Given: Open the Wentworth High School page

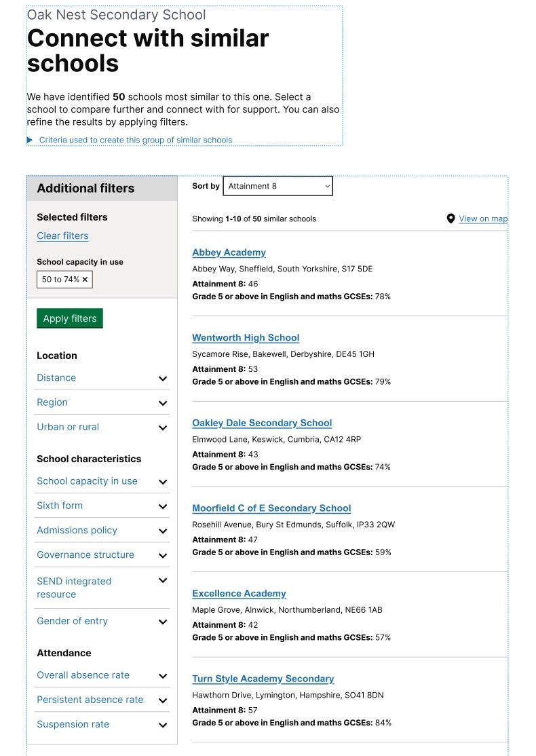Looking at the screenshot, I should (246, 337).
